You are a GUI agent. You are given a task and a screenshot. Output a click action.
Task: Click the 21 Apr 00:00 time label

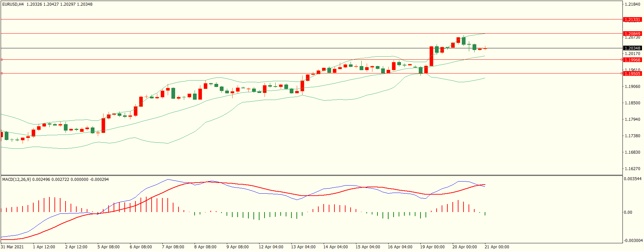tap(497, 247)
